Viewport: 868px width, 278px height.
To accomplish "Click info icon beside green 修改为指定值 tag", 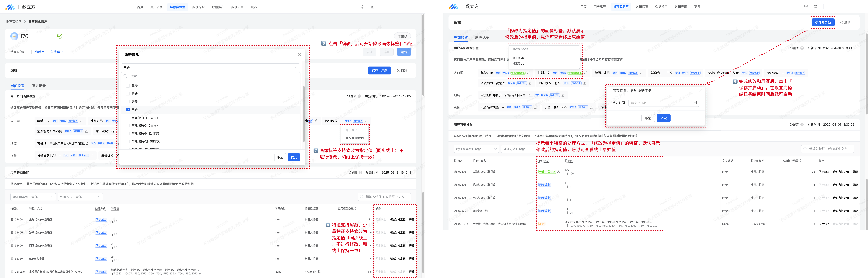I will tap(558, 172).
